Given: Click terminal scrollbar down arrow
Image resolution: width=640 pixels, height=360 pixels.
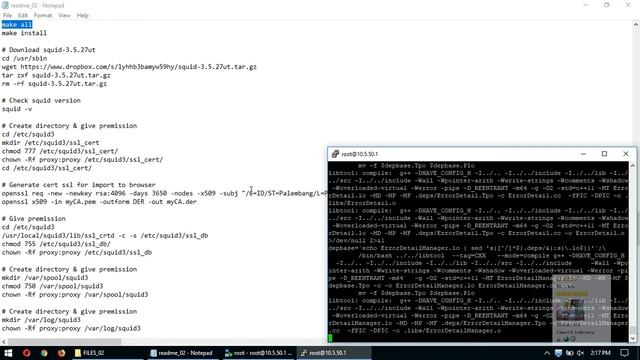Looking at the screenshot, I should coord(633,338).
